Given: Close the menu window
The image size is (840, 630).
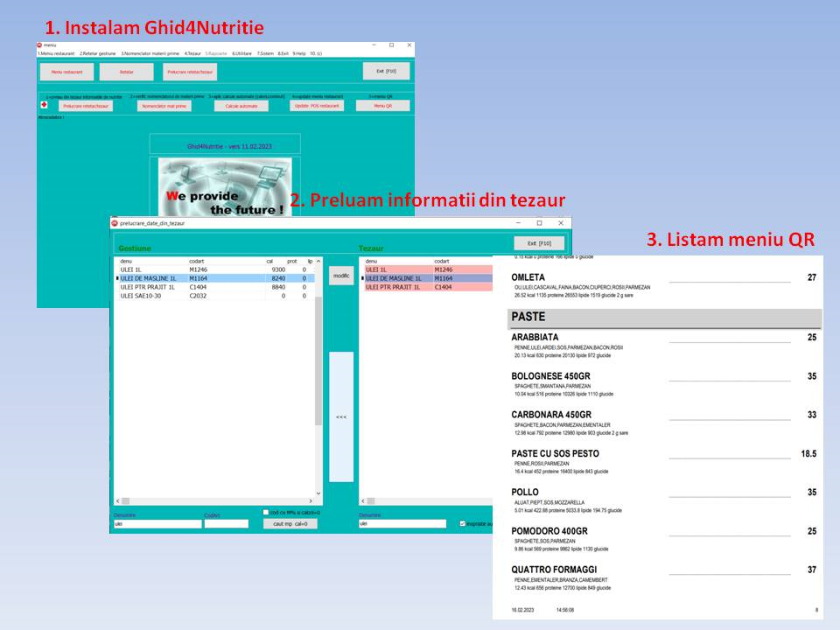Looking at the screenshot, I should pyautogui.click(x=409, y=45).
